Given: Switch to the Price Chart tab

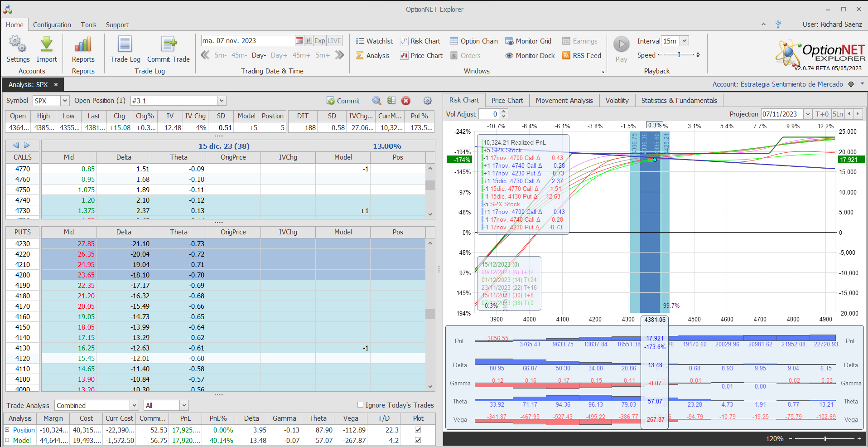Looking at the screenshot, I should coord(507,101).
